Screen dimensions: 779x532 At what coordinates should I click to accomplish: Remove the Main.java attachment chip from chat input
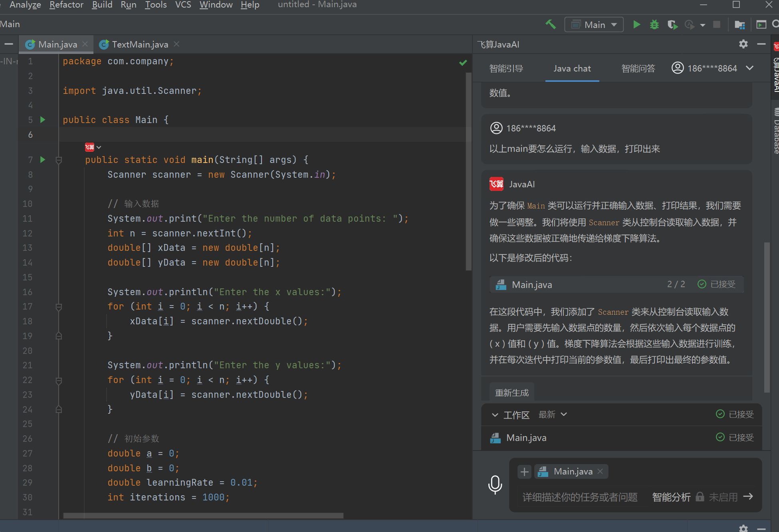click(600, 472)
